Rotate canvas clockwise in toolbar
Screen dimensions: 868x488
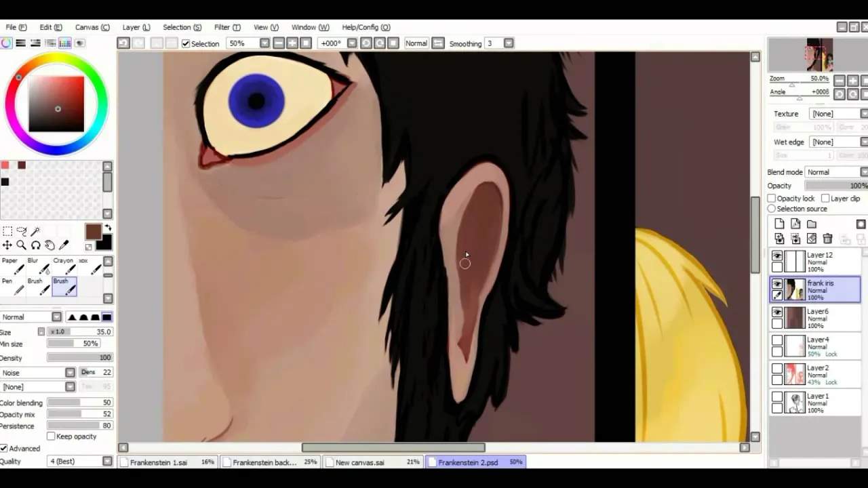click(380, 43)
